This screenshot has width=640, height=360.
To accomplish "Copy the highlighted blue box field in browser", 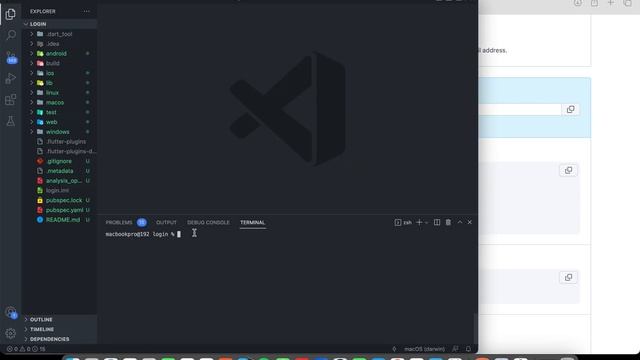I will coord(571,109).
